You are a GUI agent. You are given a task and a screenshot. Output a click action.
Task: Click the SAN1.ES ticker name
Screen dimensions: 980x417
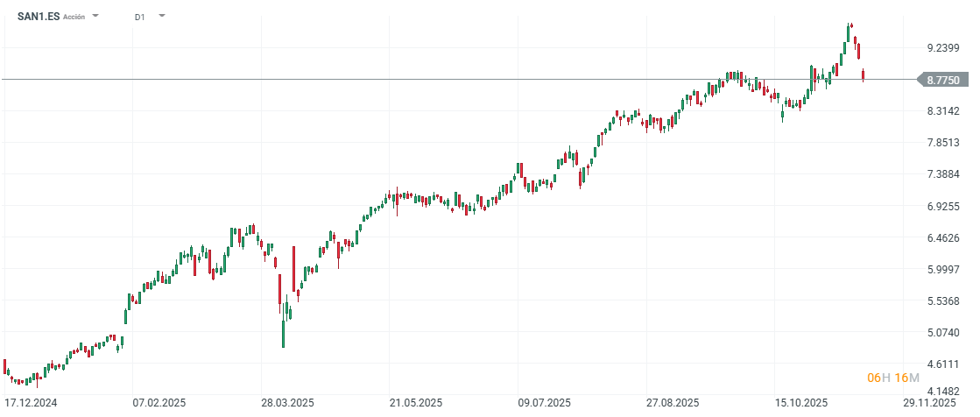coord(39,17)
